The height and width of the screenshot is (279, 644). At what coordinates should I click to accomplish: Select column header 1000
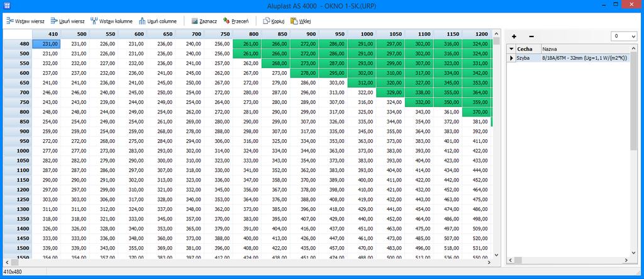click(362, 34)
